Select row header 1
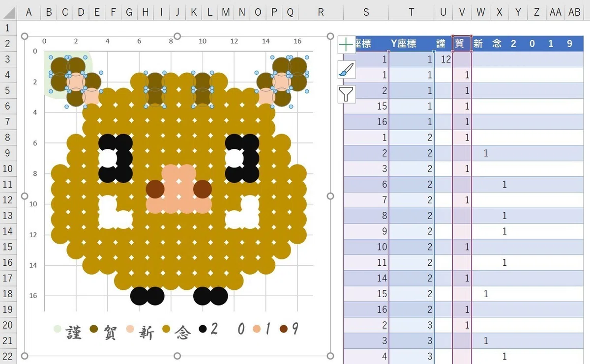 pos(8,28)
